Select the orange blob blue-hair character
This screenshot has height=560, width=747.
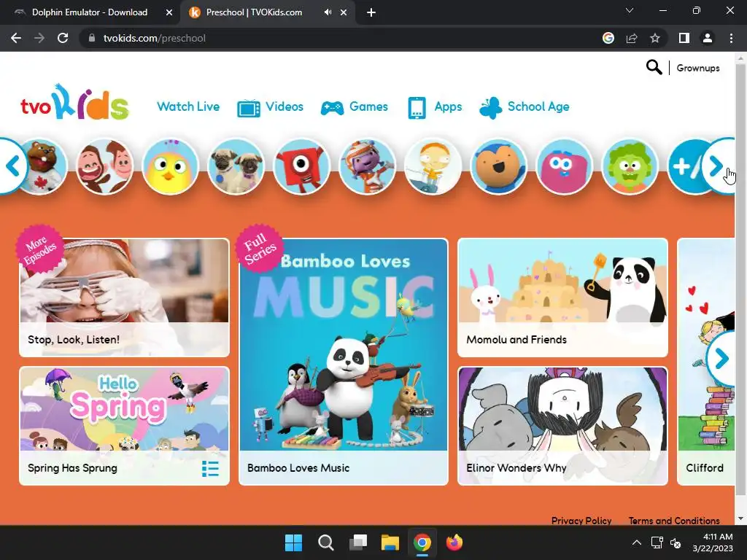pyautogui.click(x=499, y=167)
